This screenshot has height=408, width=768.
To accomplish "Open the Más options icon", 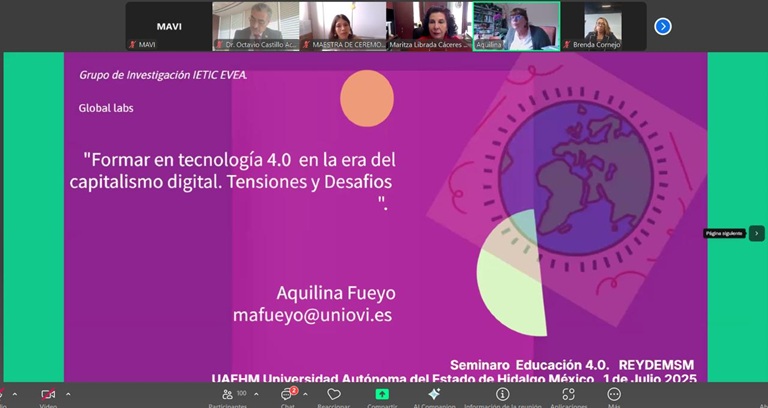I will [x=614, y=394].
